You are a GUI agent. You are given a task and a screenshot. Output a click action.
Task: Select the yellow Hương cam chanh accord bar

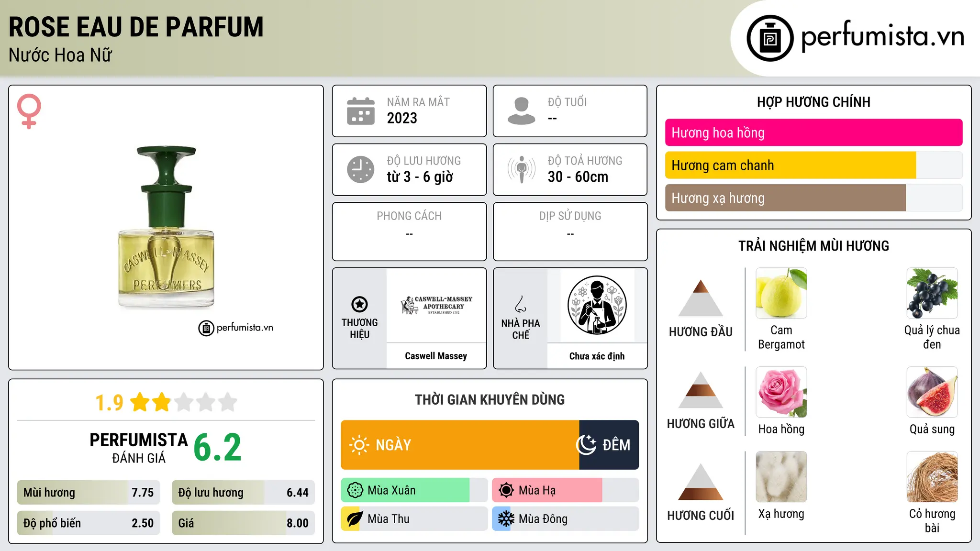click(x=814, y=165)
